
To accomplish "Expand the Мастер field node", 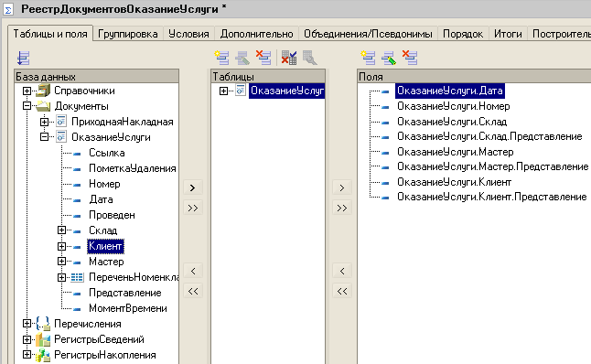I will pos(61,262).
